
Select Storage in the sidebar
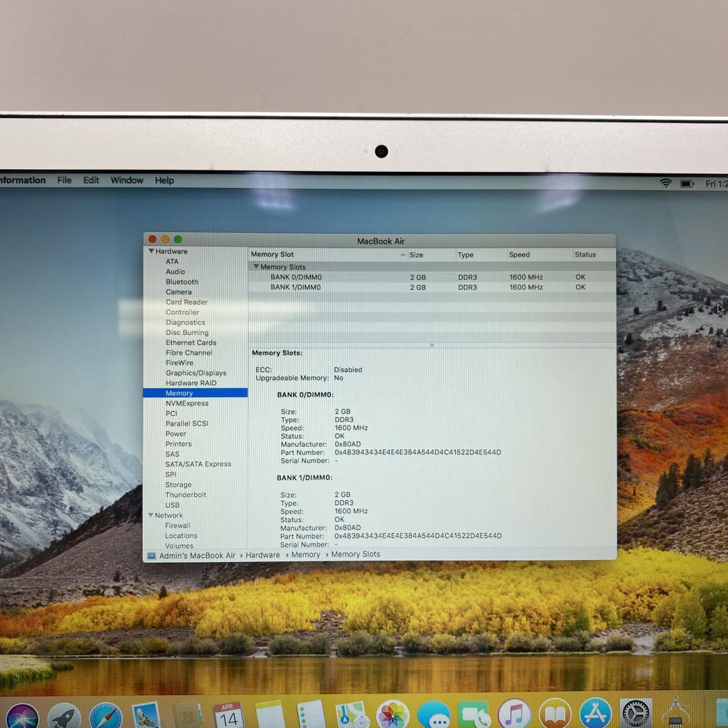point(178,485)
